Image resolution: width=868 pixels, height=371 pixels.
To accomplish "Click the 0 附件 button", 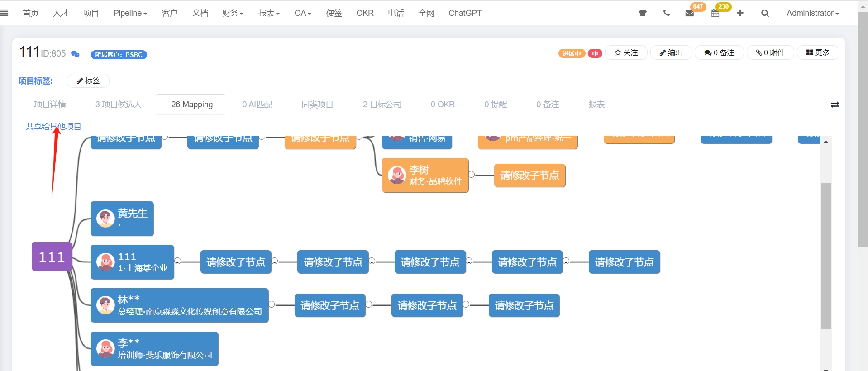I will tap(770, 52).
